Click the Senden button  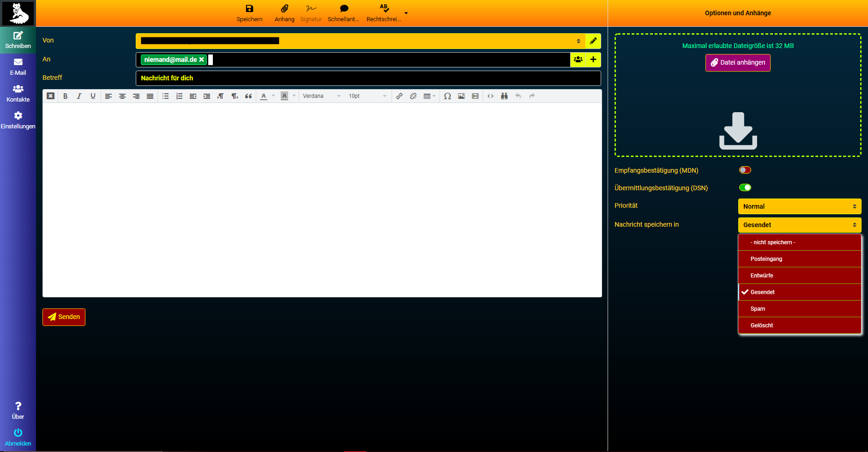[x=64, y=317]
